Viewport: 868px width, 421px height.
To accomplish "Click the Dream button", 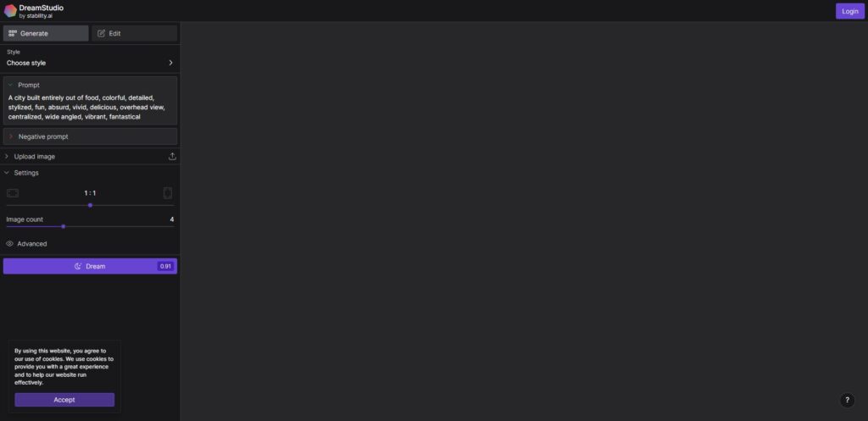I will tap(90, 266).
